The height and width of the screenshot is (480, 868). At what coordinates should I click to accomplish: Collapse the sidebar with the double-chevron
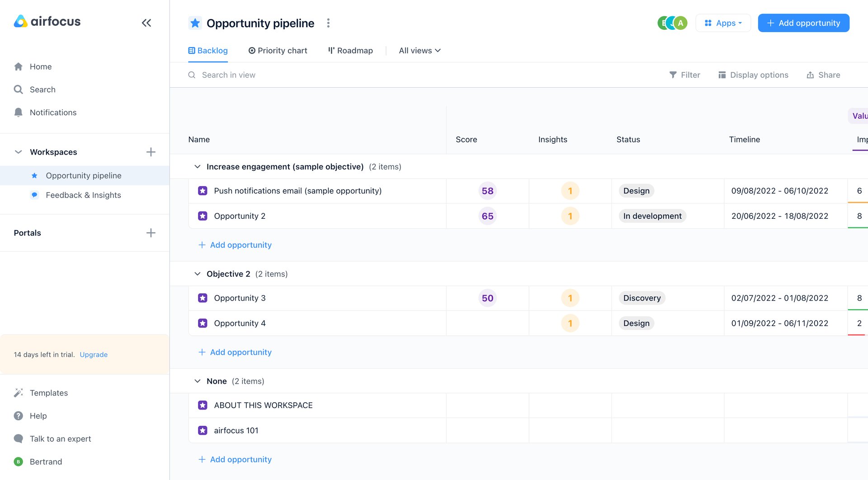pyautogui.click(x=146, y=22)
